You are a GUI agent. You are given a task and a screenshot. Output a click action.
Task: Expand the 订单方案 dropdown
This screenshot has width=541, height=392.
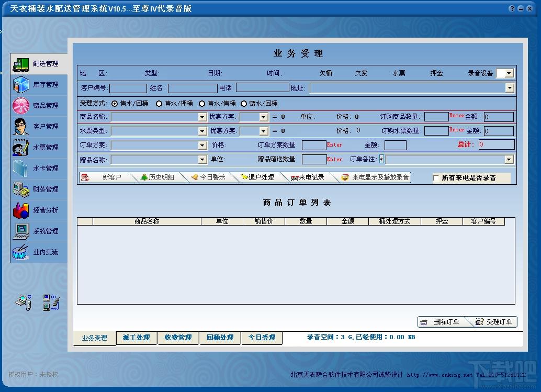[202, 145]
